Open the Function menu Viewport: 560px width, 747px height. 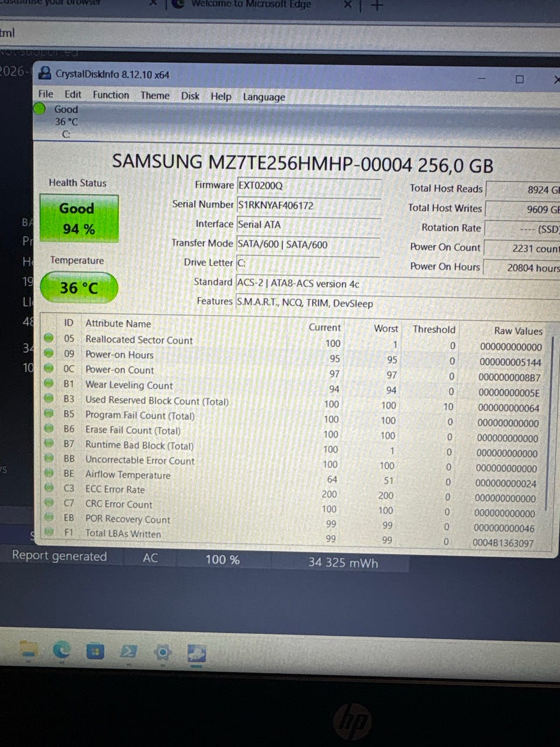pos(111,95)
